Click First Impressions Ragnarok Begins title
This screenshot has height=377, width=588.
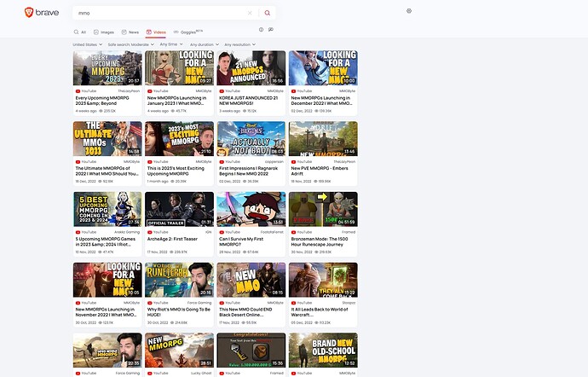248,171
